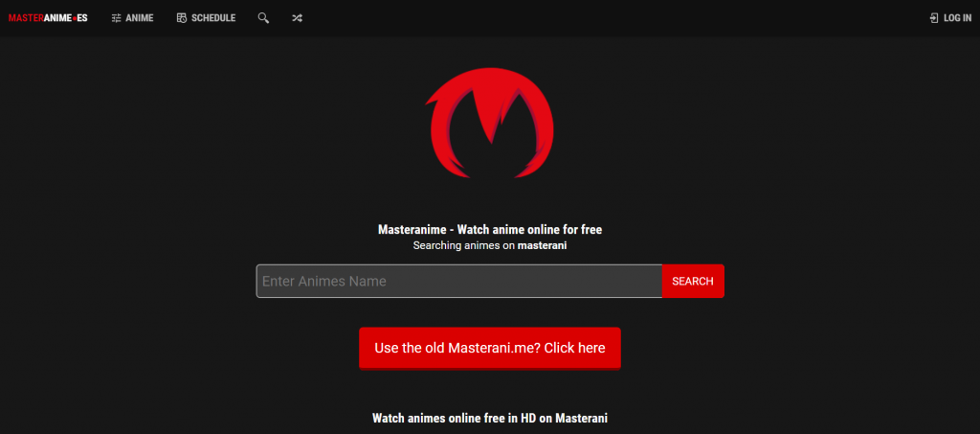Open the Anime menu
The image size is (980, 434).
tap(132, 18)
